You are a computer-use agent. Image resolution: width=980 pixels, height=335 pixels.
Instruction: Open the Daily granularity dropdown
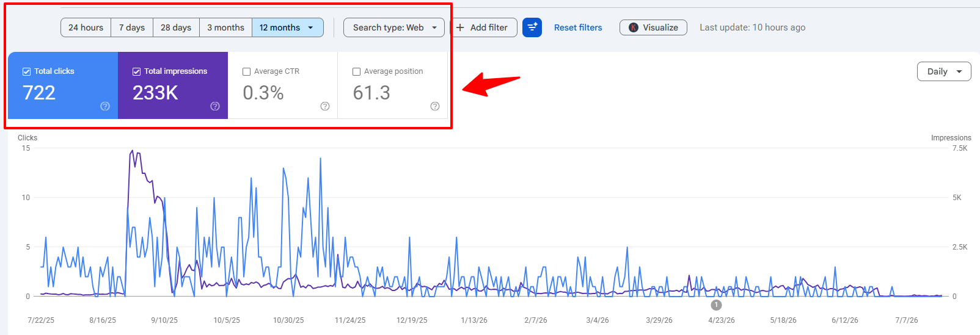point(944,71)
